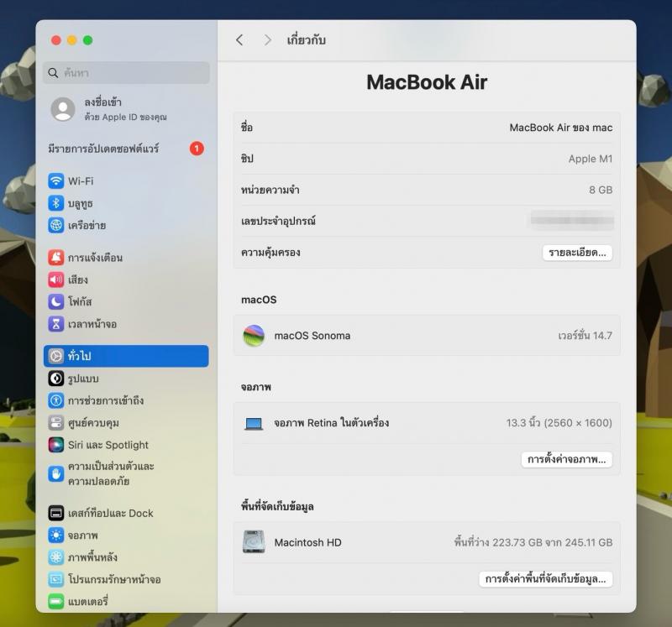Click the computer name "MacBook Air ของ mac"

(x=561, y=128)
